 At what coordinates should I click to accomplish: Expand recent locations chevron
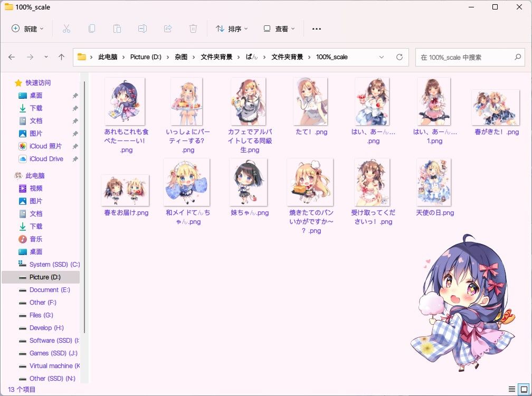[x=46, y=57]
